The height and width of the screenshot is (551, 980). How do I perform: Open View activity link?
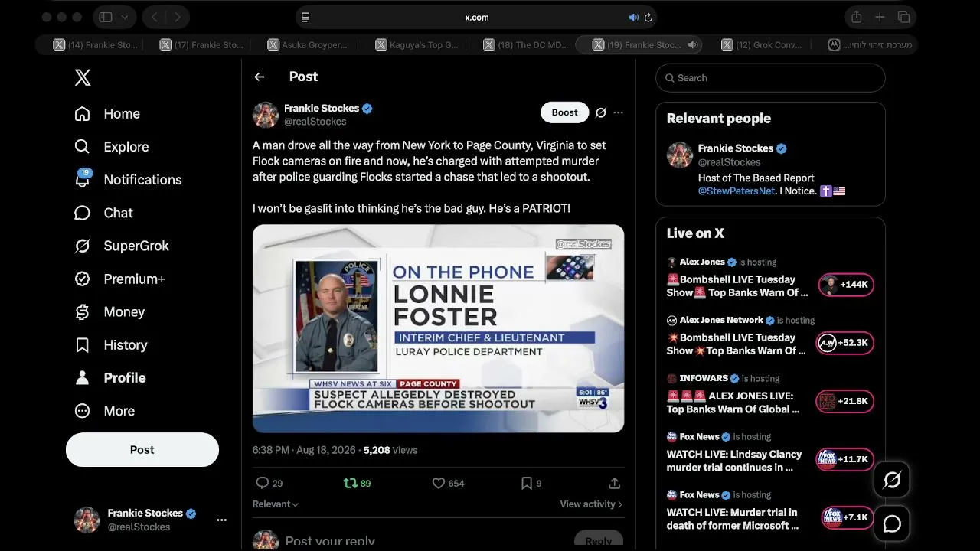click(x=591, y=504)
